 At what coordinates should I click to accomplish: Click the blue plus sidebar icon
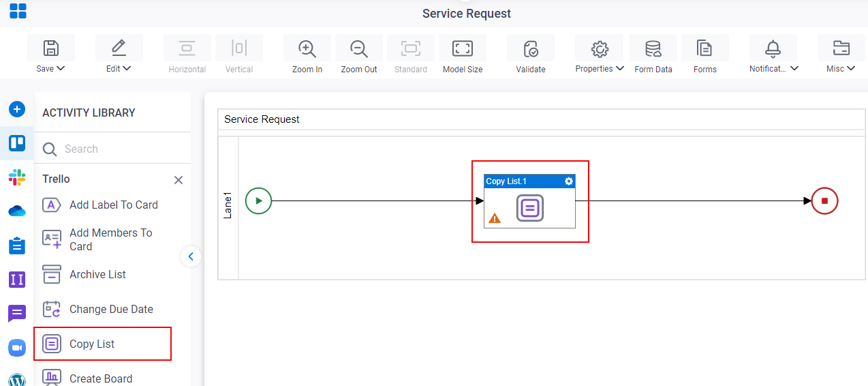point(17,109)
